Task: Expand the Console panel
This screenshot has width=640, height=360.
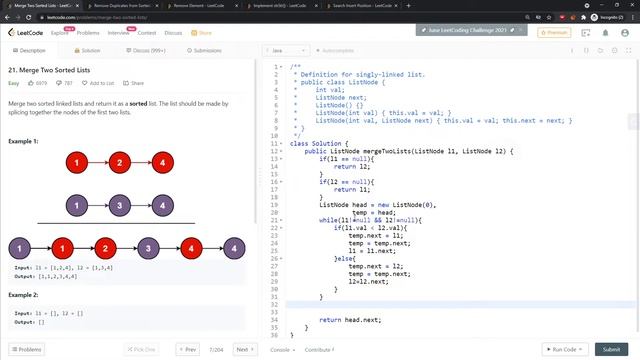Action: point(282,350)
